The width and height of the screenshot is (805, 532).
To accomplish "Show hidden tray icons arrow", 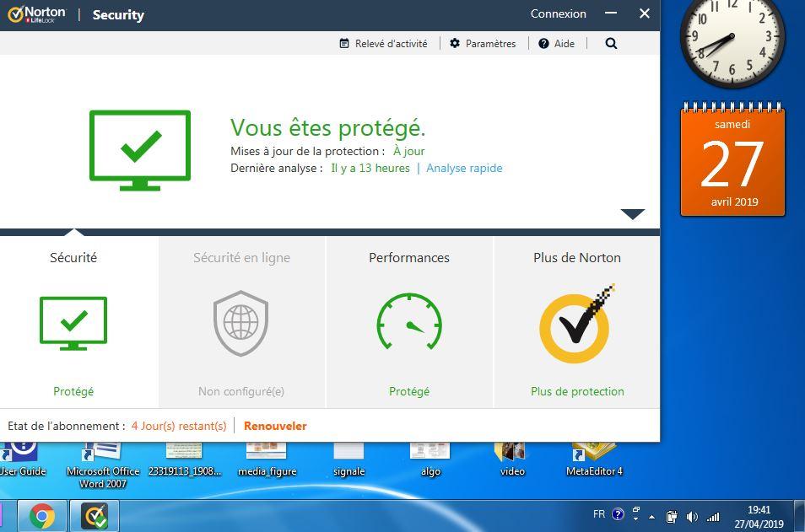I will pyautogui.click(x=651, y=517).
